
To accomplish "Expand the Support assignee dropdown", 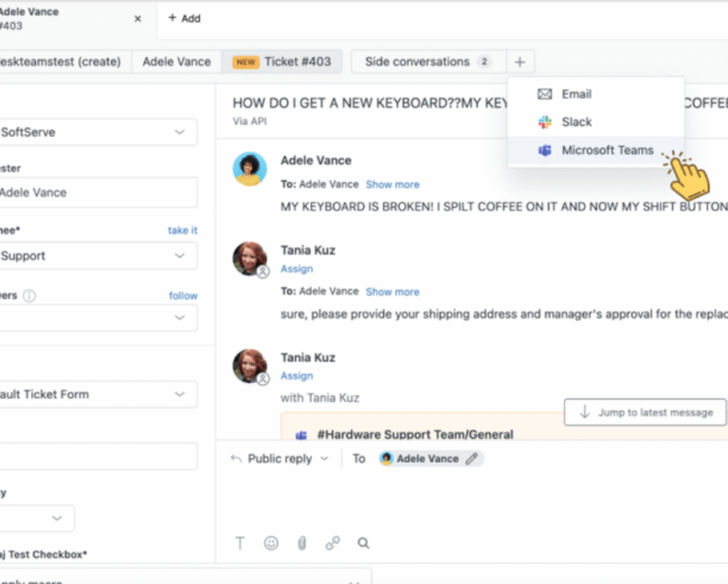I will tap(99, 256).
